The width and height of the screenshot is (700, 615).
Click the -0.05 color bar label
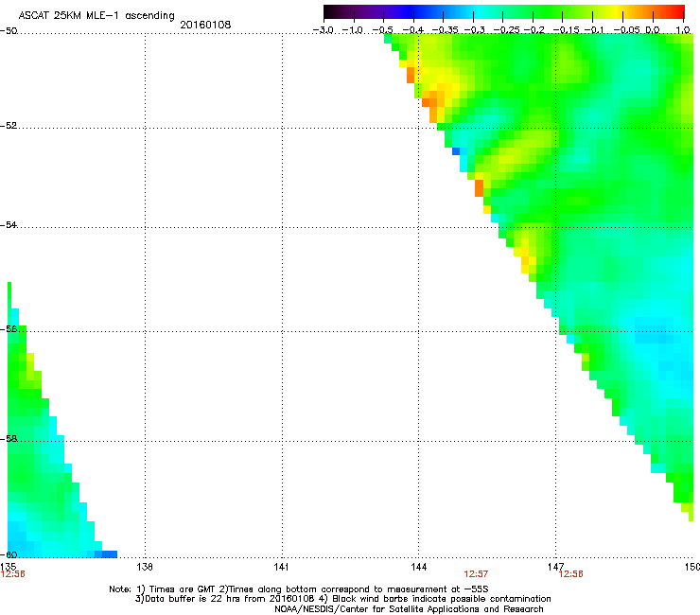point(627,30)
